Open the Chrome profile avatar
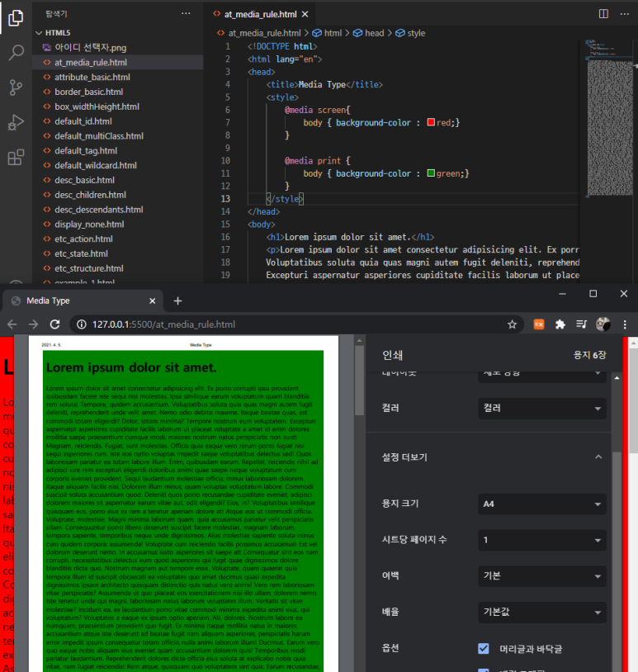638x672 pixels. click(603, 324)
